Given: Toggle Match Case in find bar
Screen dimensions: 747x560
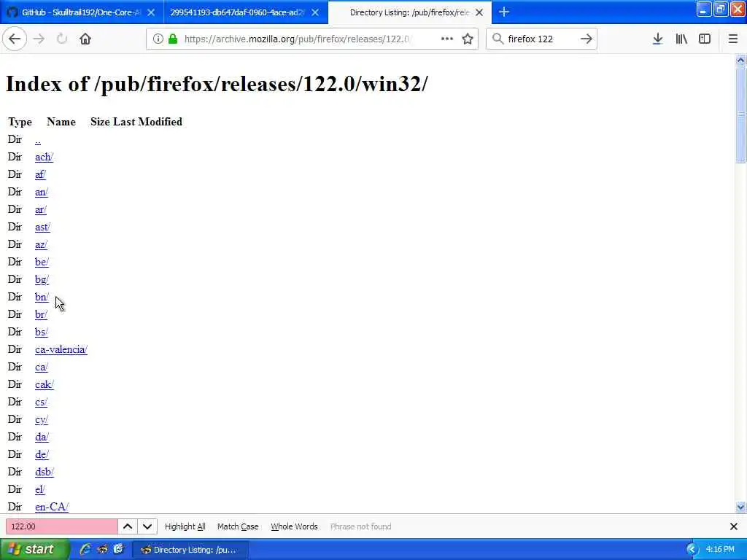Looking at the screenshot, I should click(x=238, y=526).
